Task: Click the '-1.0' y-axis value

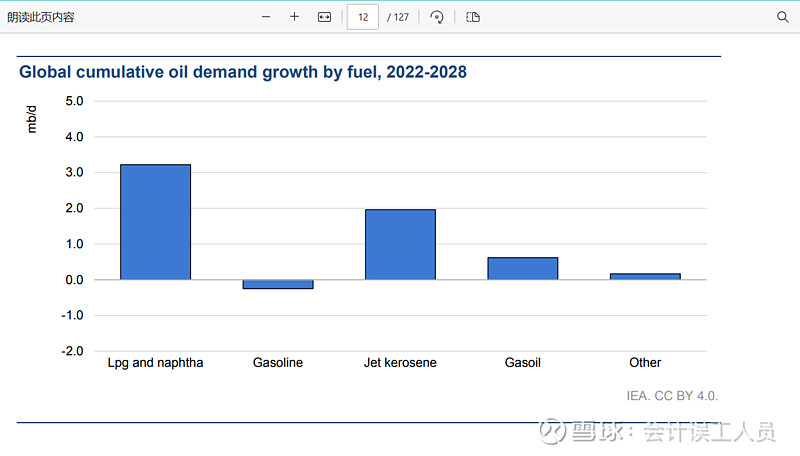Action: point(72,315)
